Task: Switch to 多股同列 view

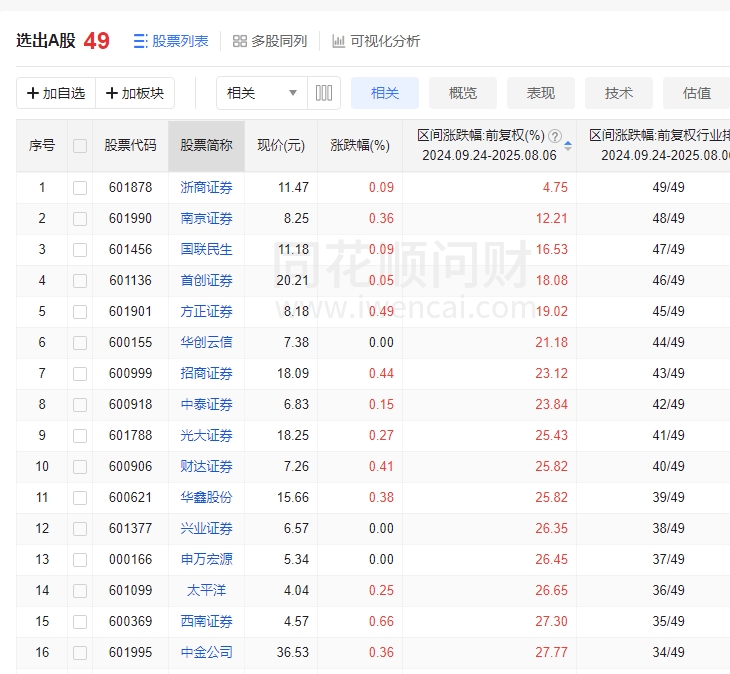Action: pyautogui.click(x=270, y=41)
